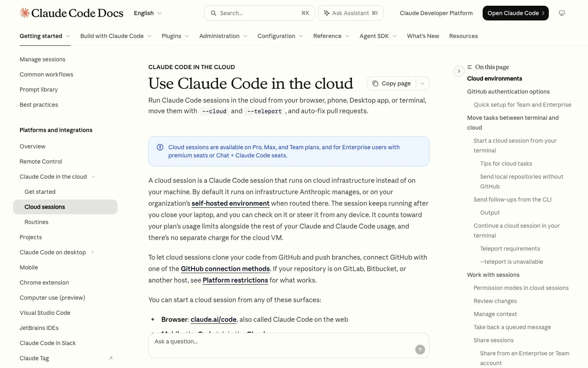588x368 pixels.
Task: Open the Platform restrictions link
Action: pyautogui.click(x=235, y=280)
